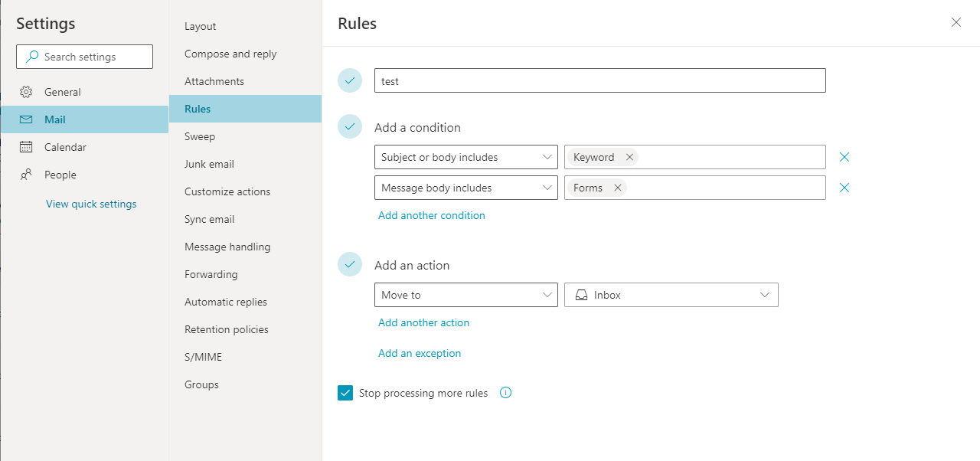
Task: Click 'Add an exception' link
Action: pyautogui.click(x=420, y=353)
